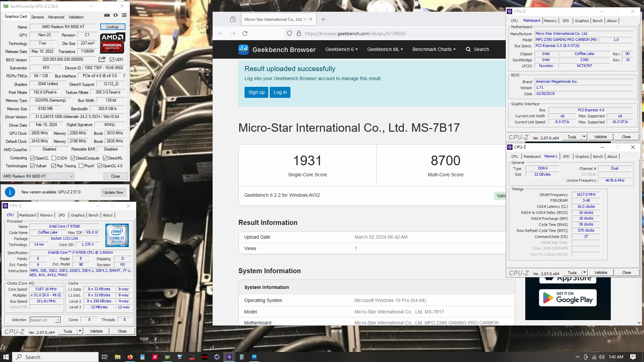Toggle the OpenGL 4.6 checkbox
644x362 pixels.
click(100, 166)
